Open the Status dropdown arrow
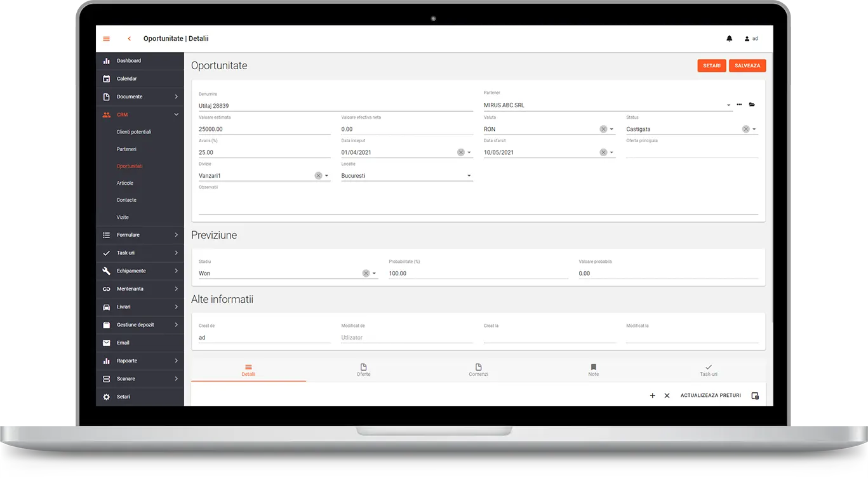This screenshot has width=868, height=478. [x=754, y=129]
